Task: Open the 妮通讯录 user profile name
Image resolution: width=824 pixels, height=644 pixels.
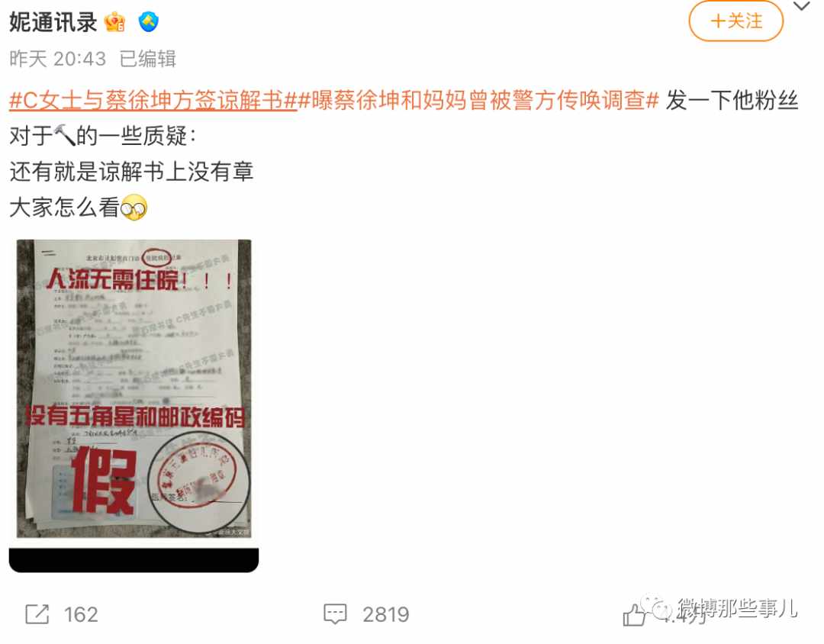Action: pyautogui.click(x=53, y=22)
